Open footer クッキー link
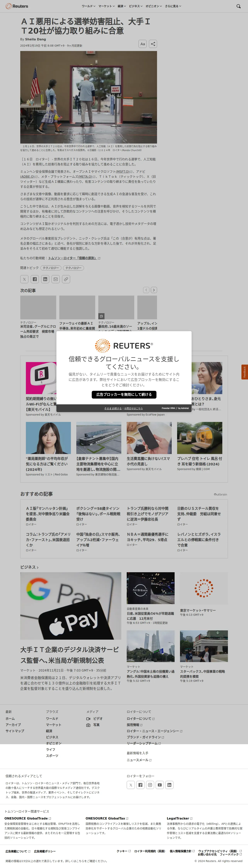 click(x=124, y=851)
